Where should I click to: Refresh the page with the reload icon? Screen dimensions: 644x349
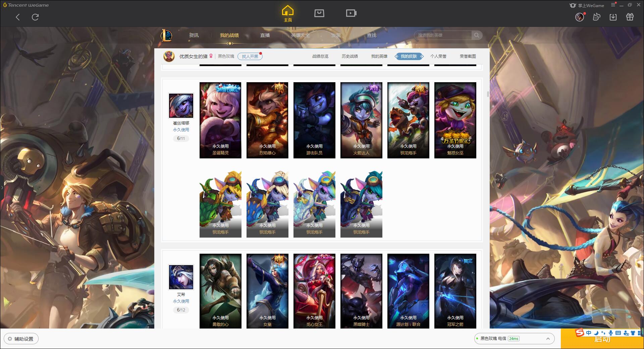[x=35, y=17]
